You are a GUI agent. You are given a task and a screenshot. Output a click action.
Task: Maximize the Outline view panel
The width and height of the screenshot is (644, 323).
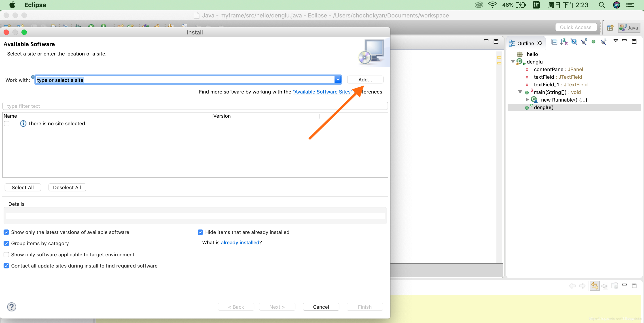pyautogui.click(x=634, y=42)
